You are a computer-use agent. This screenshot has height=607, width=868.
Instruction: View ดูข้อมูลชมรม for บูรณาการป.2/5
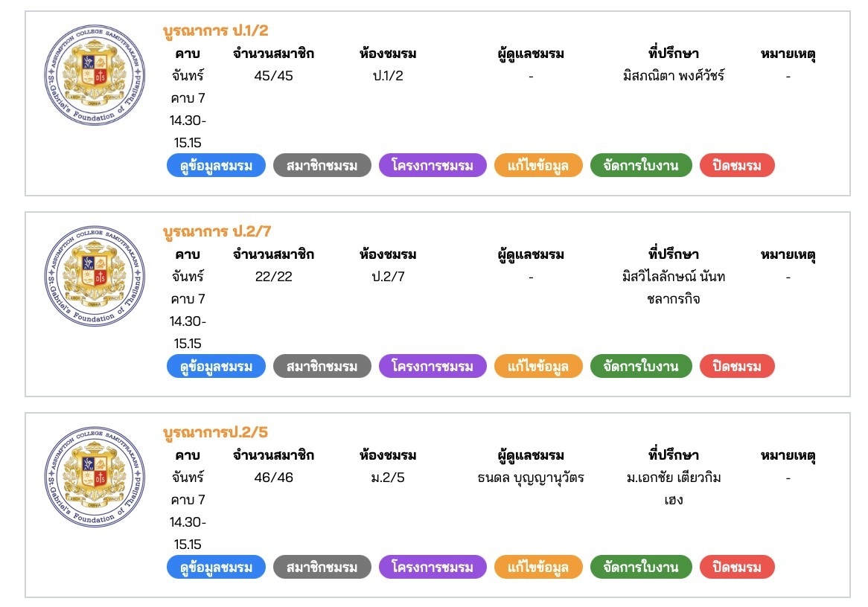pos(216,567)
